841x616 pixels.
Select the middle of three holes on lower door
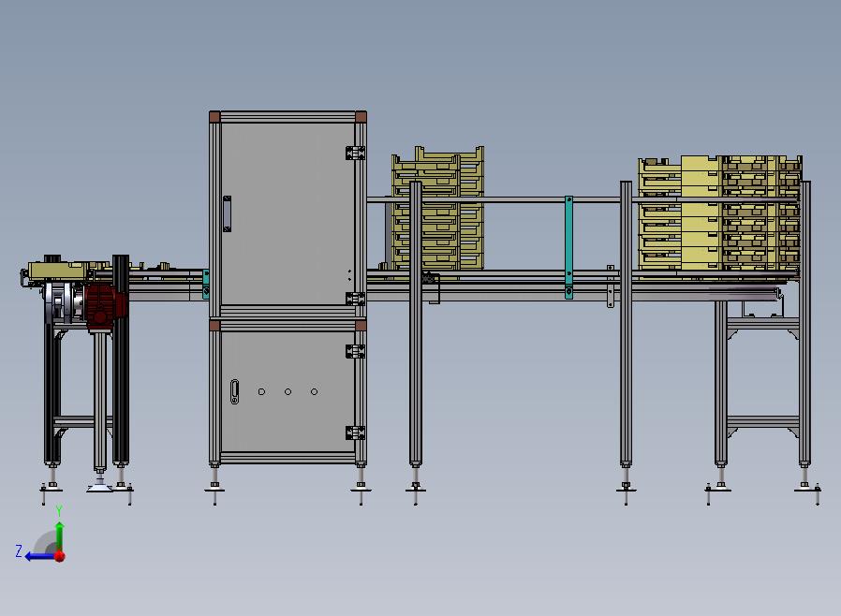(x=288, y=392)
